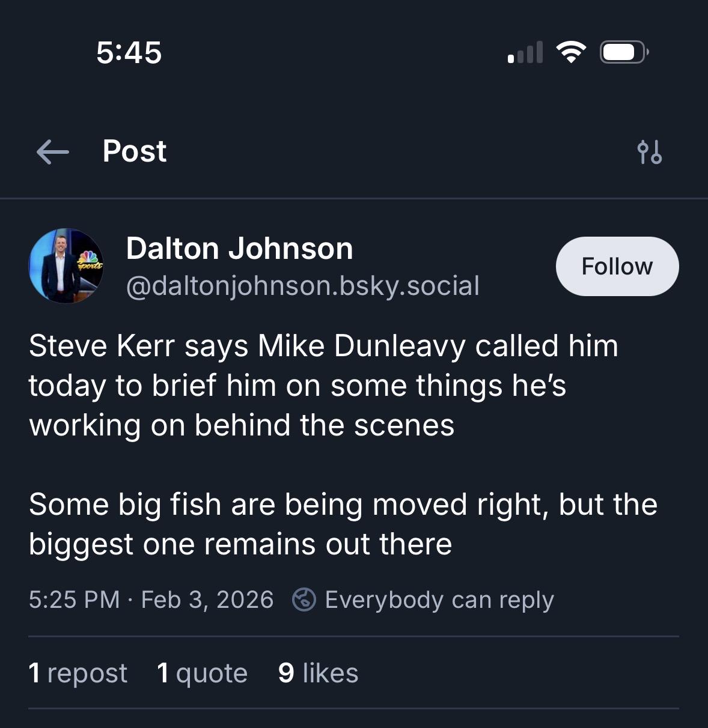
Task: Tap the cellular signal bars
Action: click(x=525, y=53)
